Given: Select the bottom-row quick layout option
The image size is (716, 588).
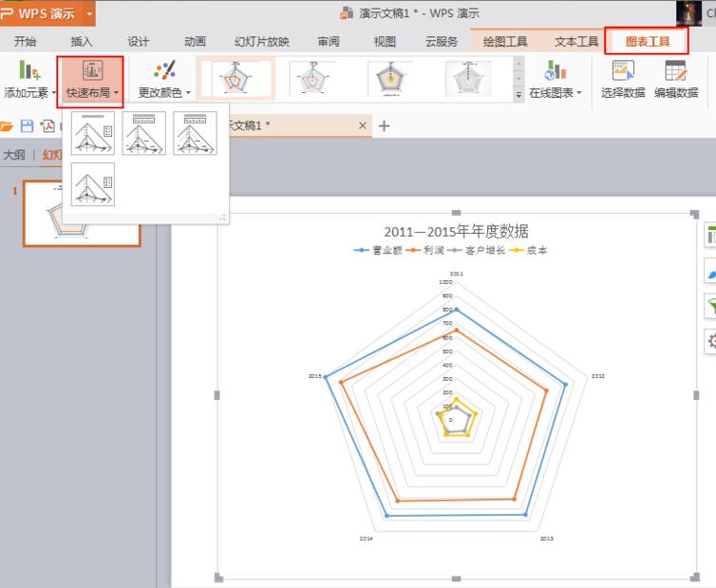Looking at the screenshot, I should 93,184.
